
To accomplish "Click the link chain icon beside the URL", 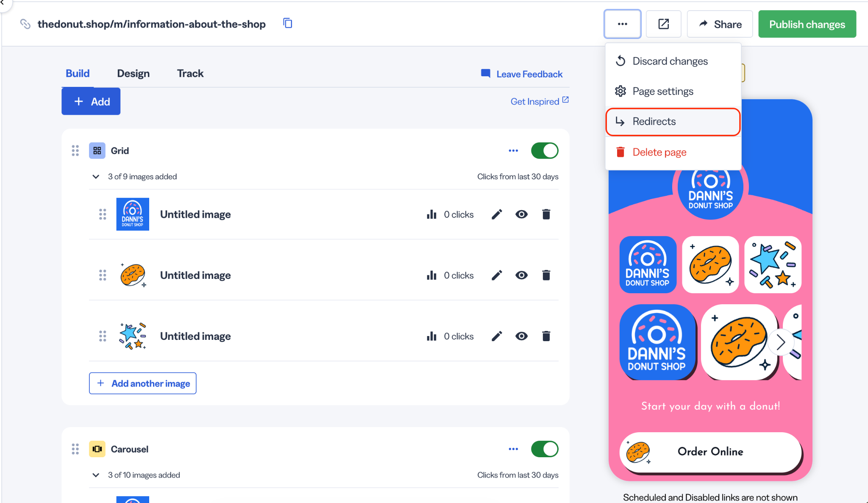I will tap(25, 24).
